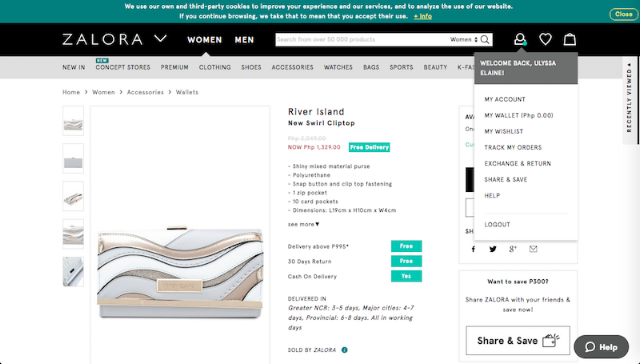This screenshot has width=640, height=364.
Task: Share product on Google Plus
Action: pyautogui.click(x=513, y=249)
